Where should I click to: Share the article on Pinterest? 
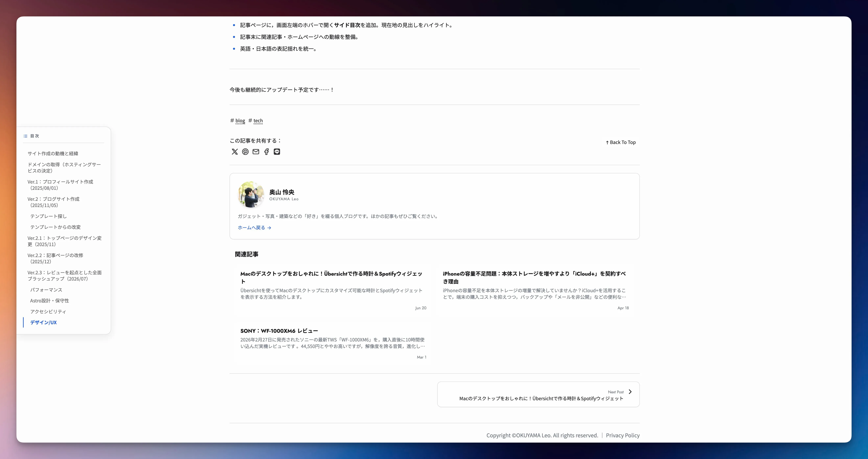(x=245, y=152)
